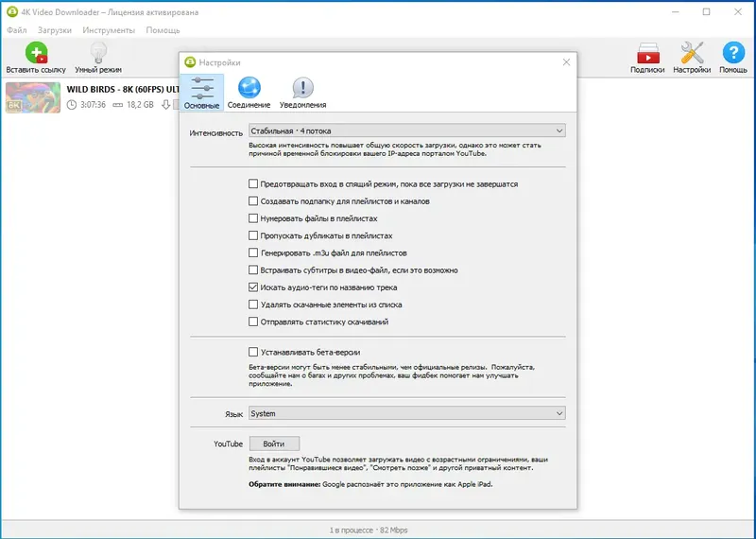Open the Настройки tools icon in the toolbar

(x=692, y=53)
